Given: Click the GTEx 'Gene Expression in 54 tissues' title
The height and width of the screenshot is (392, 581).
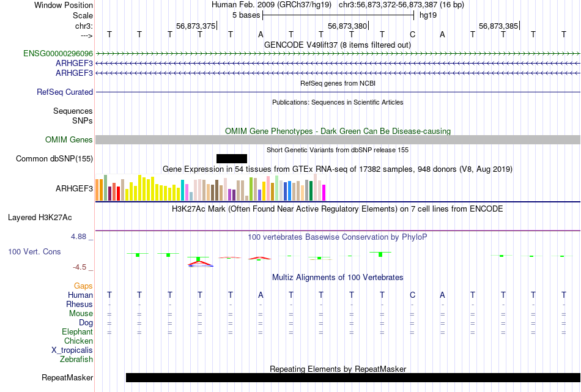Looking at the screenshot, I should 338,169.
